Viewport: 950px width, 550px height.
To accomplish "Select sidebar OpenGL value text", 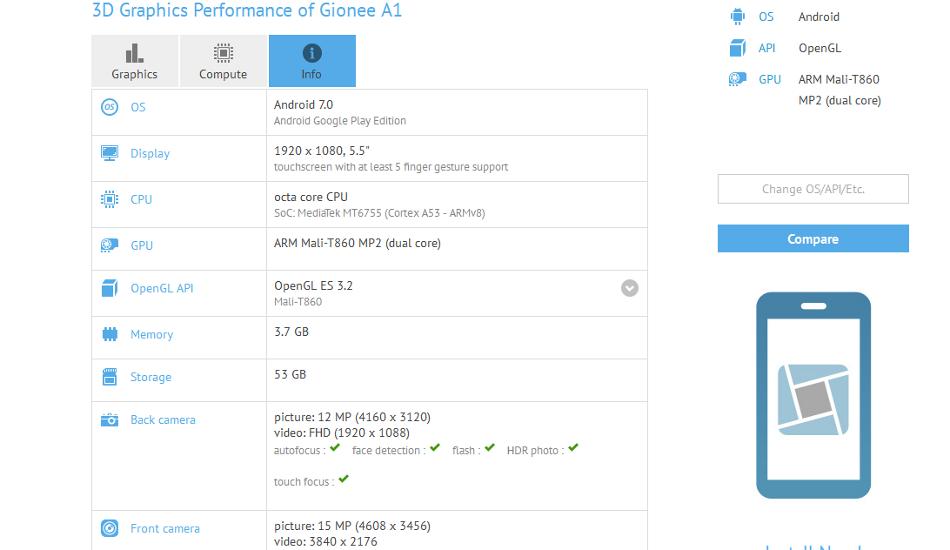I will [x=820, y=48].
